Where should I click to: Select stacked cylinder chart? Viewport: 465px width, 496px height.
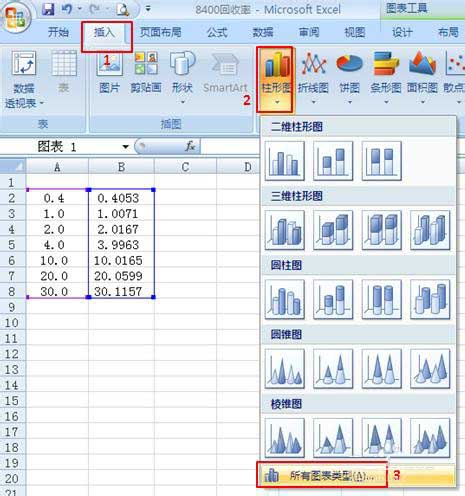[333, 300]
